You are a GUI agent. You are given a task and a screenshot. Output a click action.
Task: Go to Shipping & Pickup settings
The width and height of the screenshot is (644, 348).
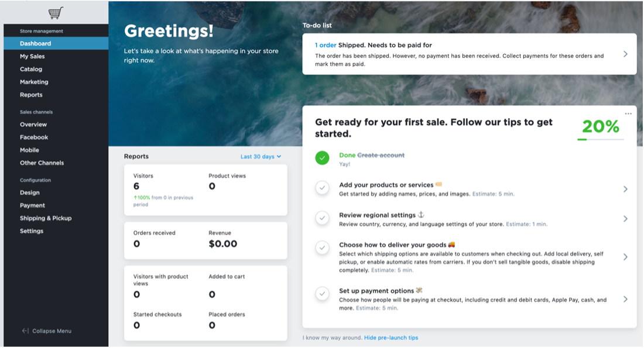point(46,218)
